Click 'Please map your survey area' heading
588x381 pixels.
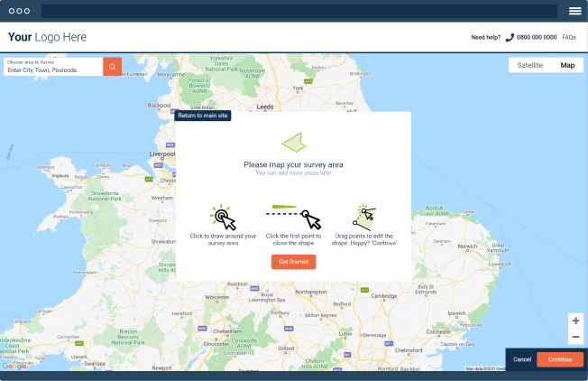pyautogui.click(x=294, y=164)
